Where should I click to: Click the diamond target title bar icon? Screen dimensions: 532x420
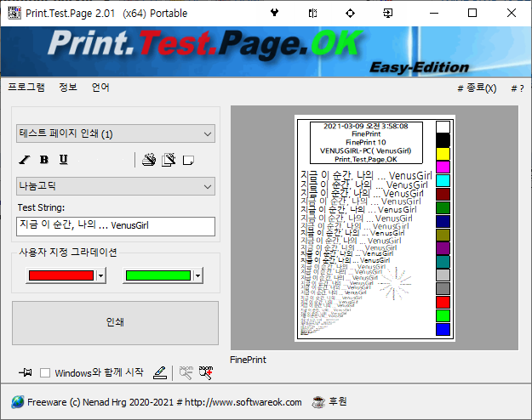click(350, 14)
